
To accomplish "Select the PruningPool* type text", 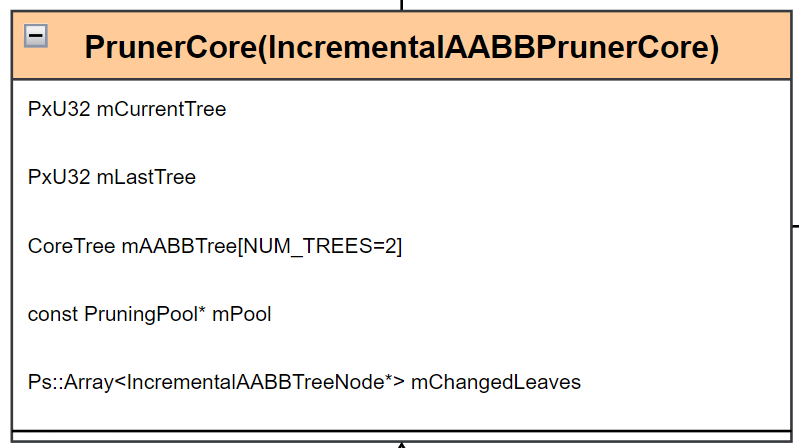I will click(145, 314).
